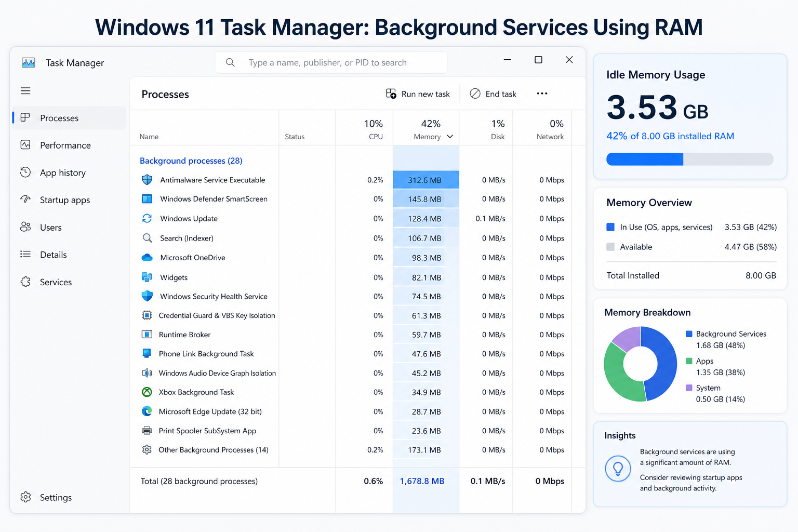Click the Windows Update refresh icon
This screenshot has height=532, width=798.
pos(147,219)
